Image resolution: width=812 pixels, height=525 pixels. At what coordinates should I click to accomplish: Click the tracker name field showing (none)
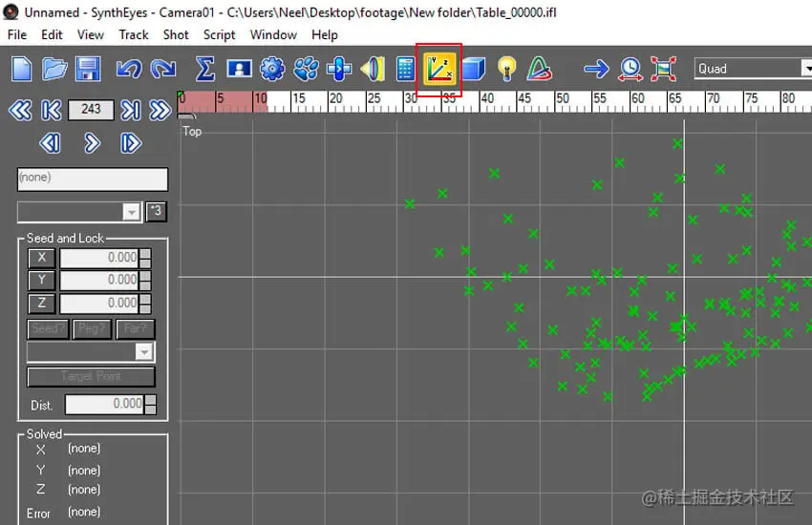pos(93,178)
